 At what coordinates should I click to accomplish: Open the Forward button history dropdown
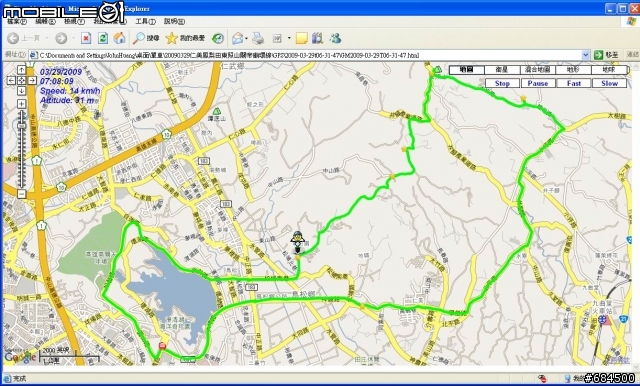coord(73,38)
